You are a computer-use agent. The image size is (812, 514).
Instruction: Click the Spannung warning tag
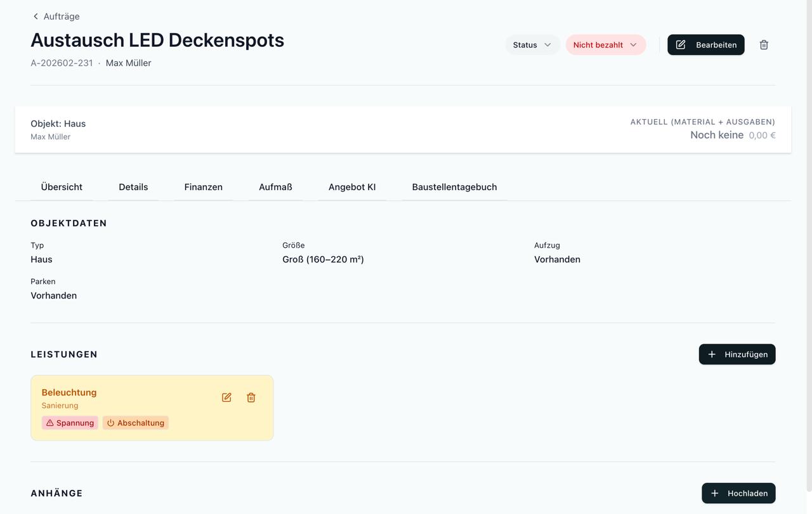70,423
